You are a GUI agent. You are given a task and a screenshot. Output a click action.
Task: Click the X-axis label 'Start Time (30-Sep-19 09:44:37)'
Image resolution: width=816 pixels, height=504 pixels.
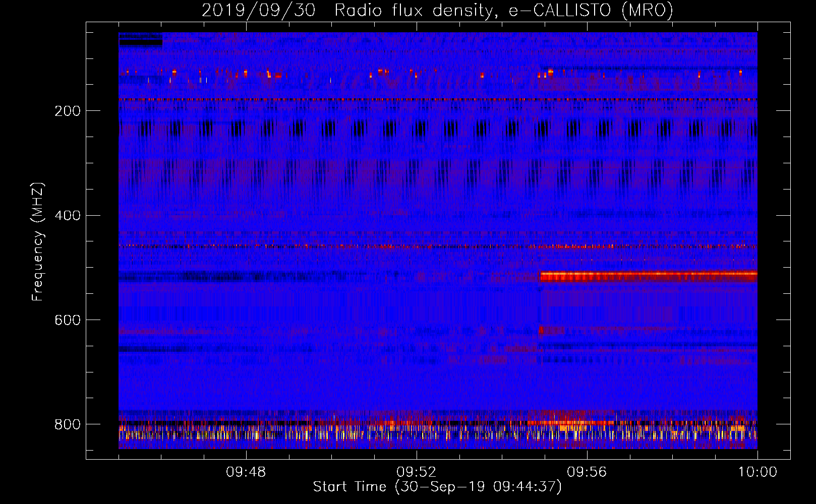click(437, 487)
